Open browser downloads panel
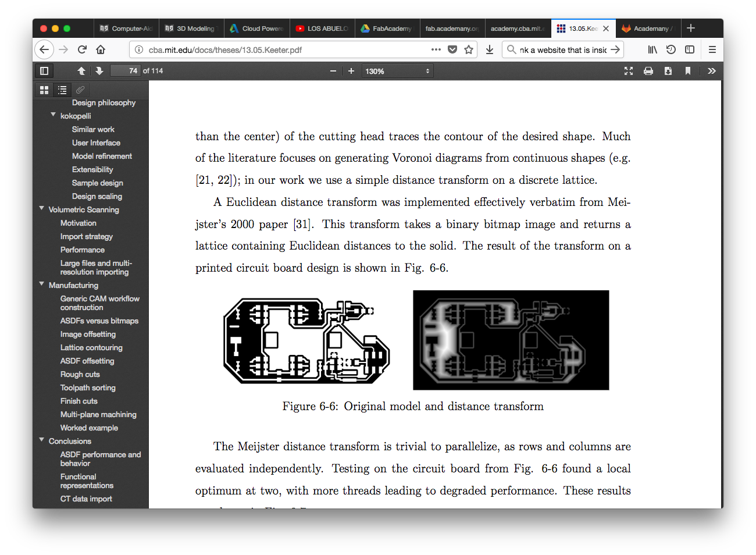The height and width of the screenshot is (555, 756). (490, 49)
